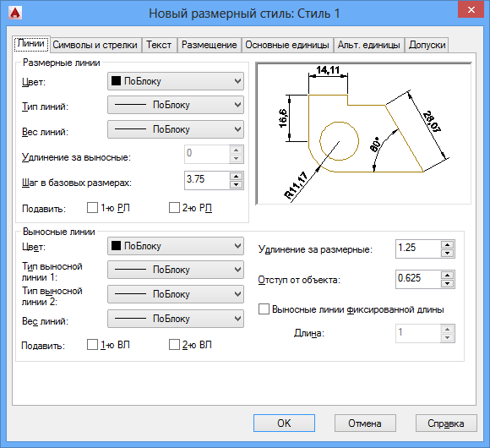Click the Удлинение за размерные field
This screenshot has width=490, height=448.
click(418, 249)
